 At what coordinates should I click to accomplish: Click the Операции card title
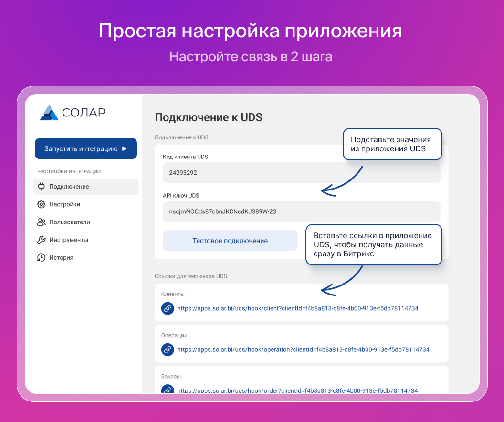point(174,335)
